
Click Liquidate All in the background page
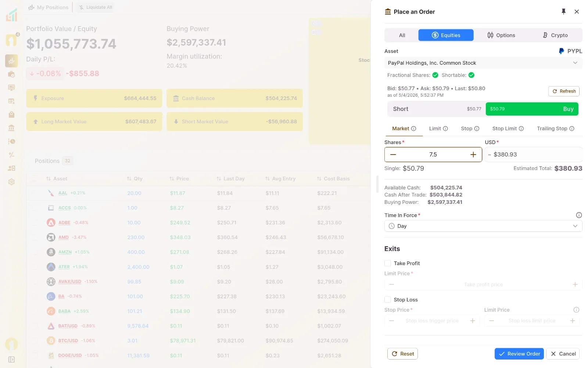click(96, 7)
